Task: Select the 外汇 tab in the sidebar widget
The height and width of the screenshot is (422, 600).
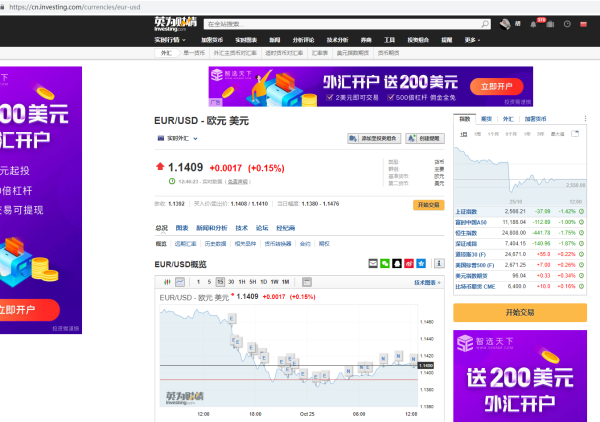Action: click(508, 119)
